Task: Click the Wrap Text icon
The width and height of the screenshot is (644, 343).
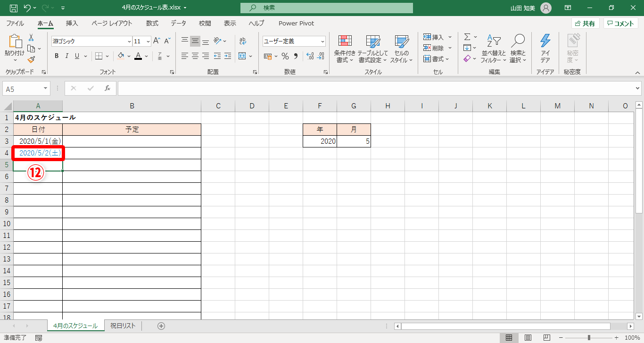Action: coord(243,41)
